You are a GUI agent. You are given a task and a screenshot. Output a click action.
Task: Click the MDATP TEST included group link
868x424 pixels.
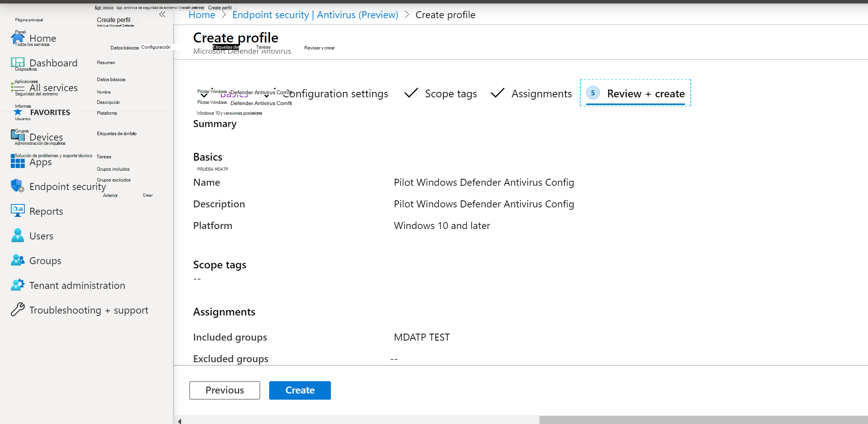click(421, 337)
